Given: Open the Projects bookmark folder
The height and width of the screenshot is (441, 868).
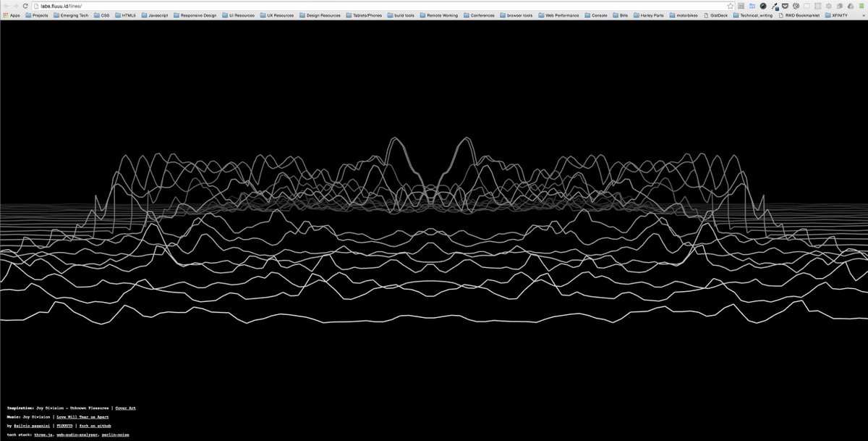Looking at the screenshot, I should click(x=36, y=15).
